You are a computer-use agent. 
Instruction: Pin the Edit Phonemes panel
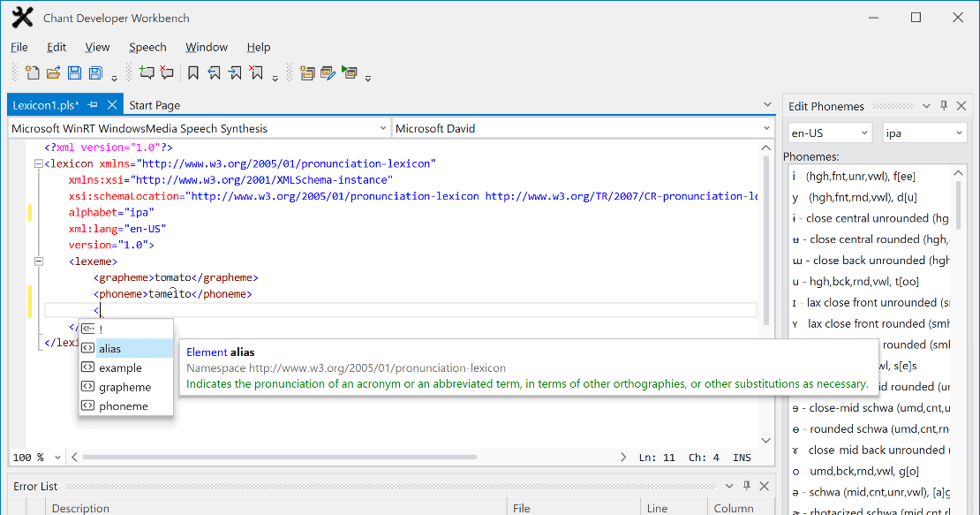[x=944, y=106]
